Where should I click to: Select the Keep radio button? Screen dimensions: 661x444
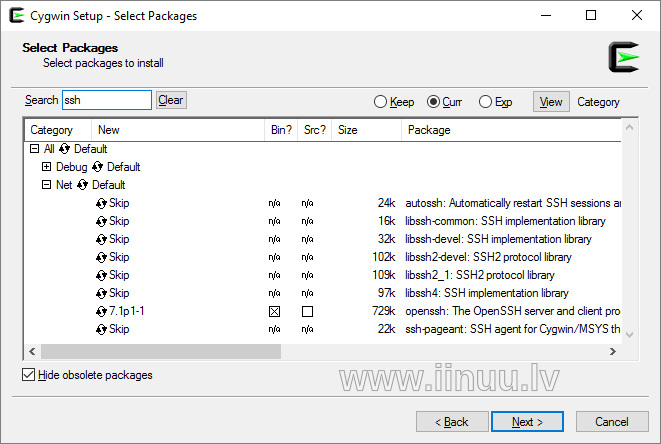(x=380, y=102)
